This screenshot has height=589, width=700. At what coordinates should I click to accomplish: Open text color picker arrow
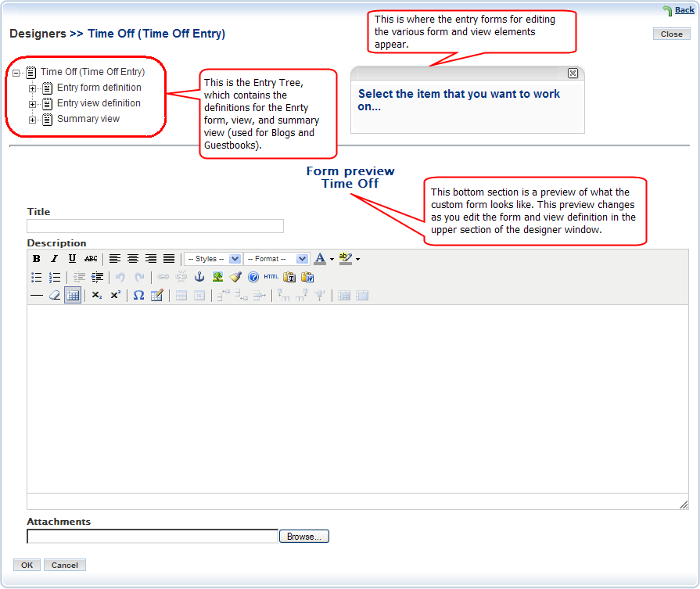pos(332,259)
